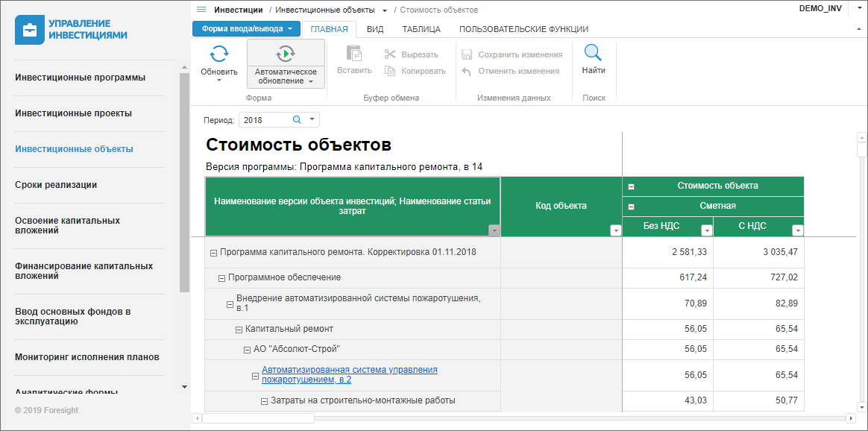
Task: Click the value 43,03 cell
Action: (x=668, y=400)
